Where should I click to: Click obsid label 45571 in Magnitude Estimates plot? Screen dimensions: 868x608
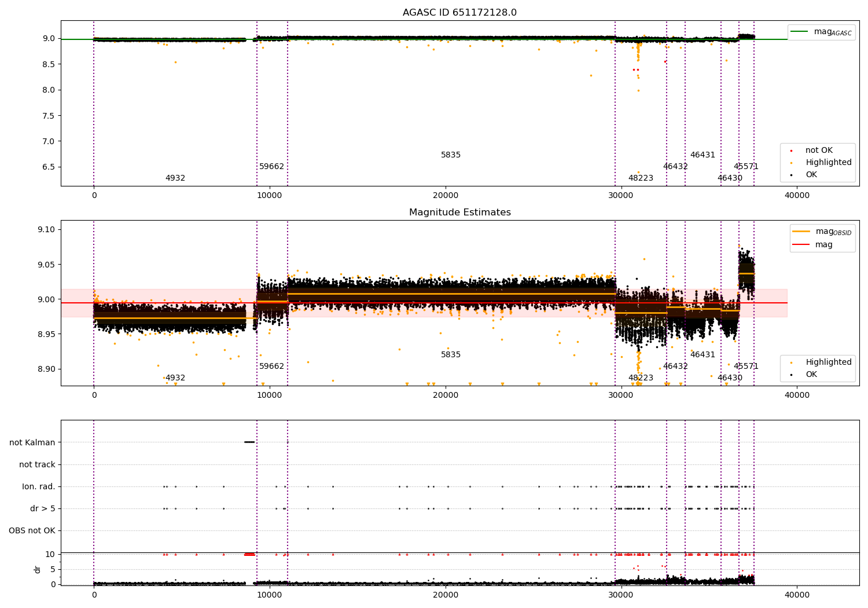pyautogui.click(x=746, y=367)
